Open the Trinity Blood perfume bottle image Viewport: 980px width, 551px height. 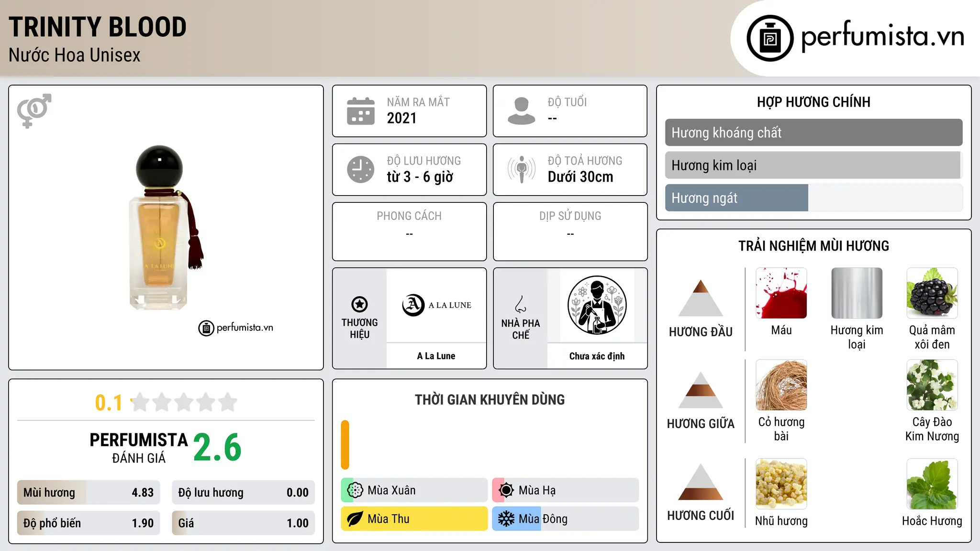(166, 227)
